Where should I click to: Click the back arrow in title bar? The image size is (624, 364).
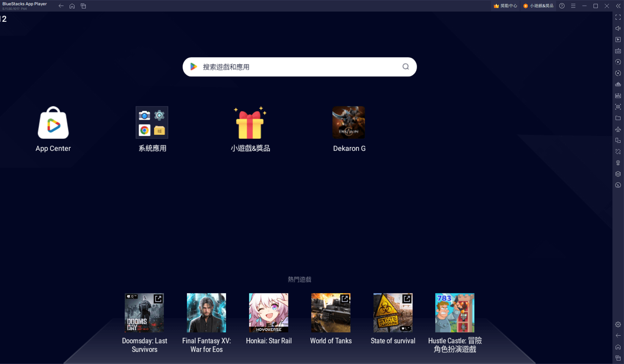point(61,6)
